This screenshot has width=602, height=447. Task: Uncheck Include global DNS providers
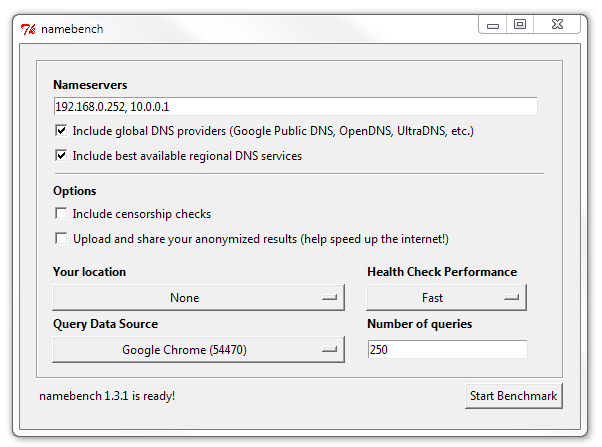[62, 131]
